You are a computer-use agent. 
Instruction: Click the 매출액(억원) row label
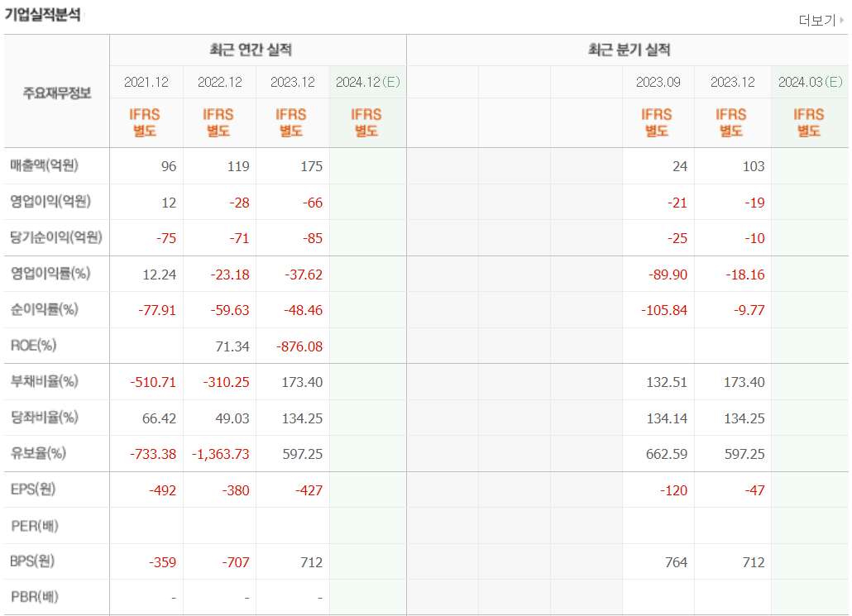[44, 165]
